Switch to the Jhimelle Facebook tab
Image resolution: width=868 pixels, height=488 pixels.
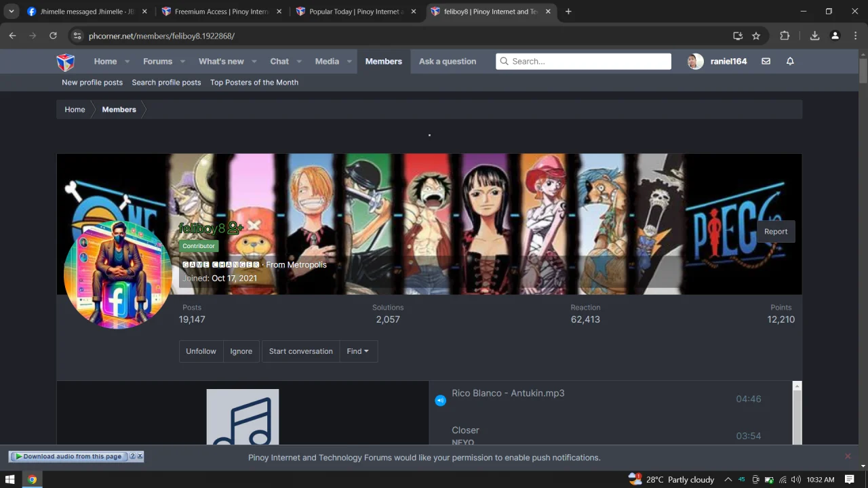pos(87,12)
